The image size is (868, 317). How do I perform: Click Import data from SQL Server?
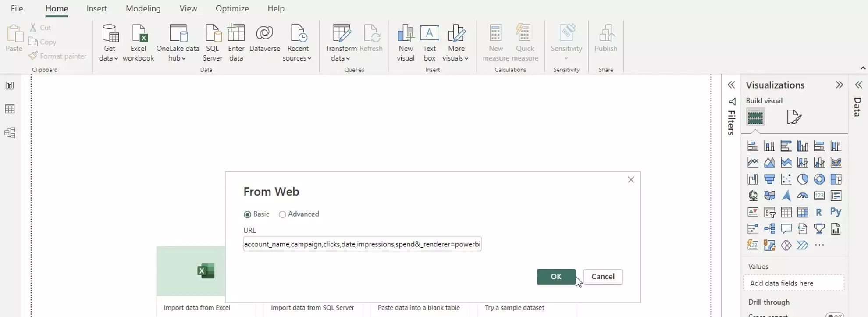click(312, 308)
